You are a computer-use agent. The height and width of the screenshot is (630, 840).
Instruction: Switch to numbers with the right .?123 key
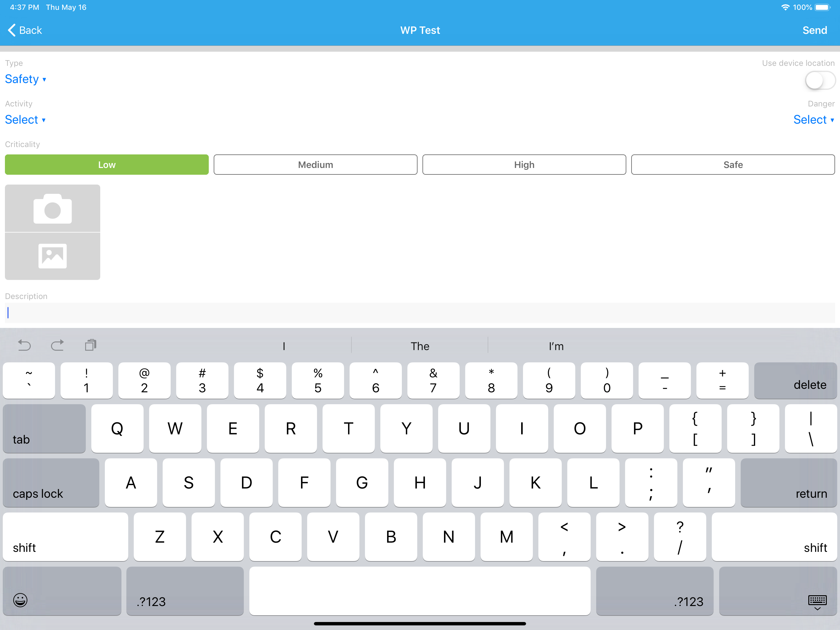point(654,591)
